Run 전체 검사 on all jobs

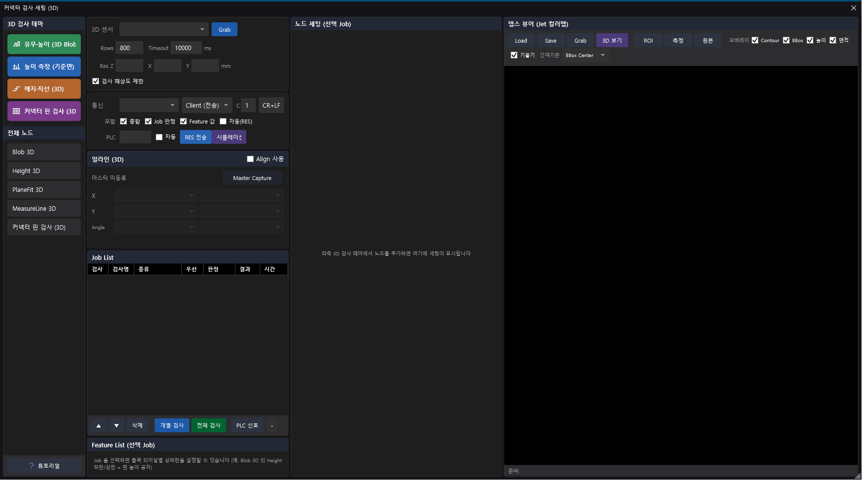[x=209, y=425]
